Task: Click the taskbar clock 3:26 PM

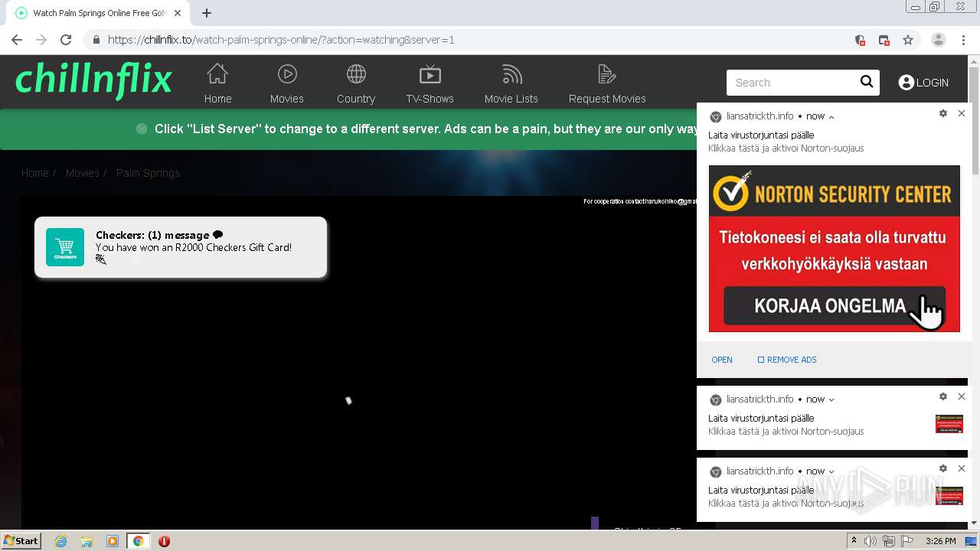Action: click(x=940, y=541)
